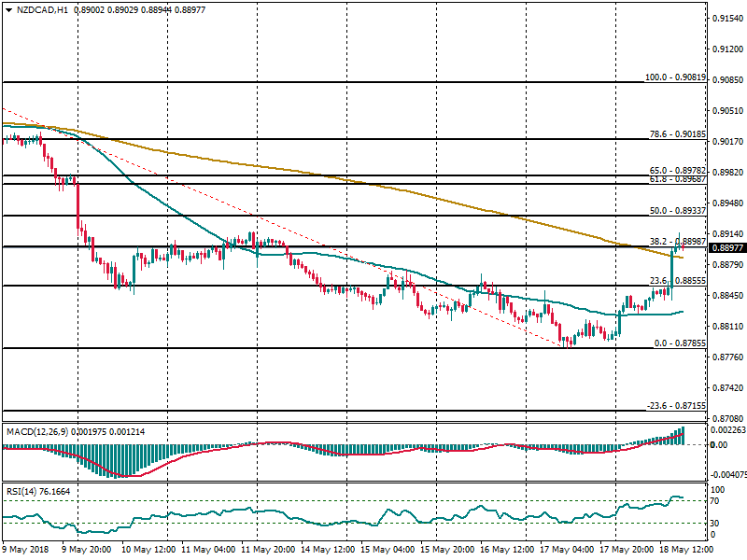The image size is (747, 560).
Task: Click the NZDCAD,H1 chart symbol label
Action: (42, 9)
